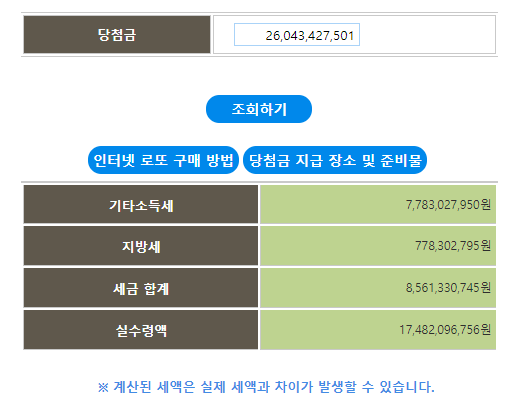Click the 당첨금 amount input field
This screenshot has height=415, width=515.
297,34
